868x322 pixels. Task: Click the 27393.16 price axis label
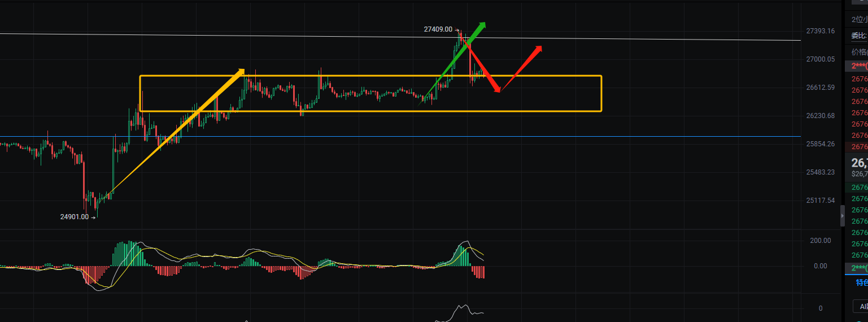pos(821,31)
